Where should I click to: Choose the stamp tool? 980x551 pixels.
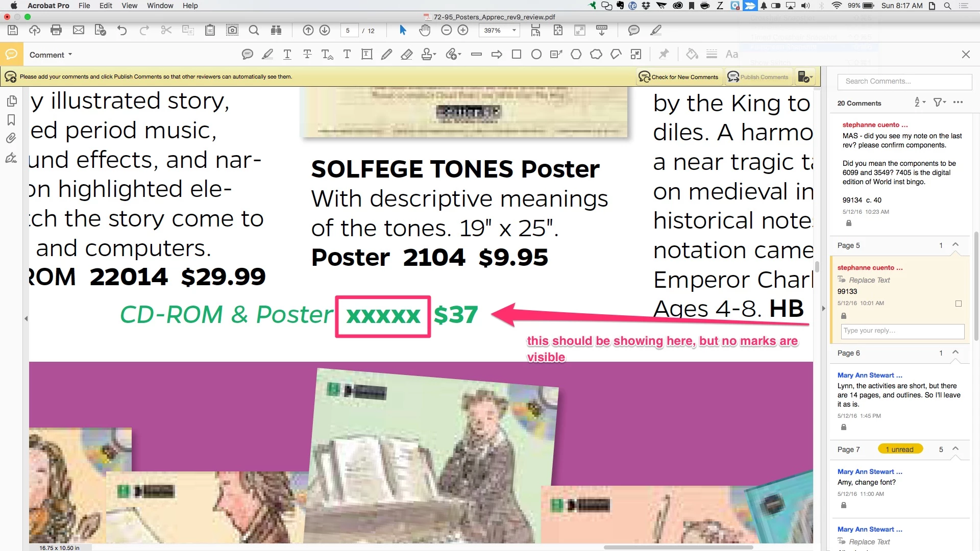click(429, 55)
